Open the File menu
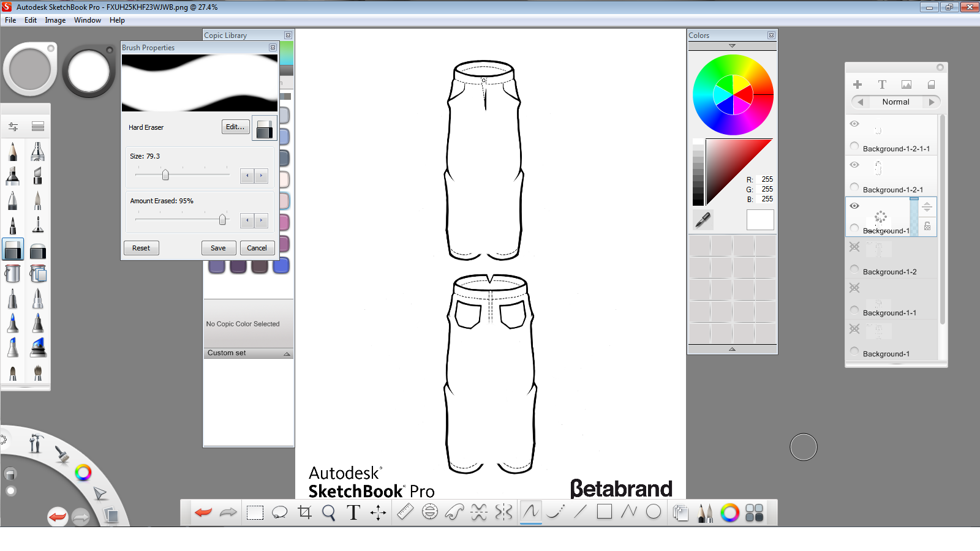The width and height of the screenshot is (980, 551). (10, 20)
